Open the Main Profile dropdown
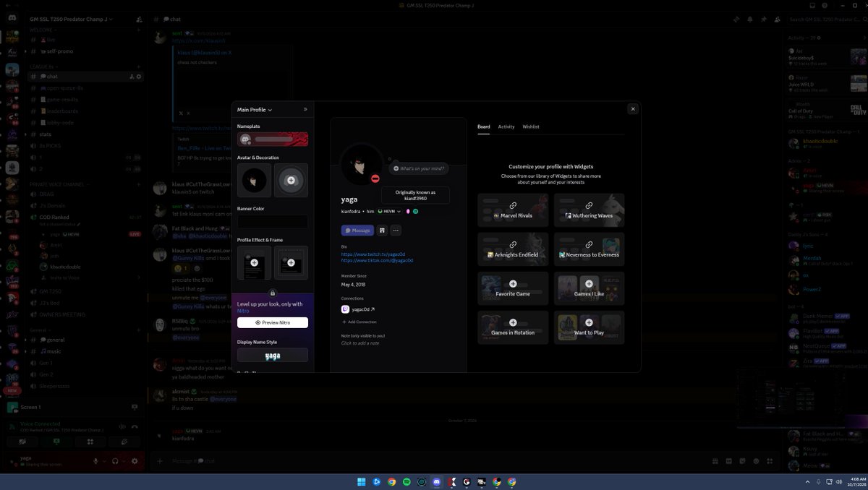This screenshot has height=490, width=868. tap(255, 110)
